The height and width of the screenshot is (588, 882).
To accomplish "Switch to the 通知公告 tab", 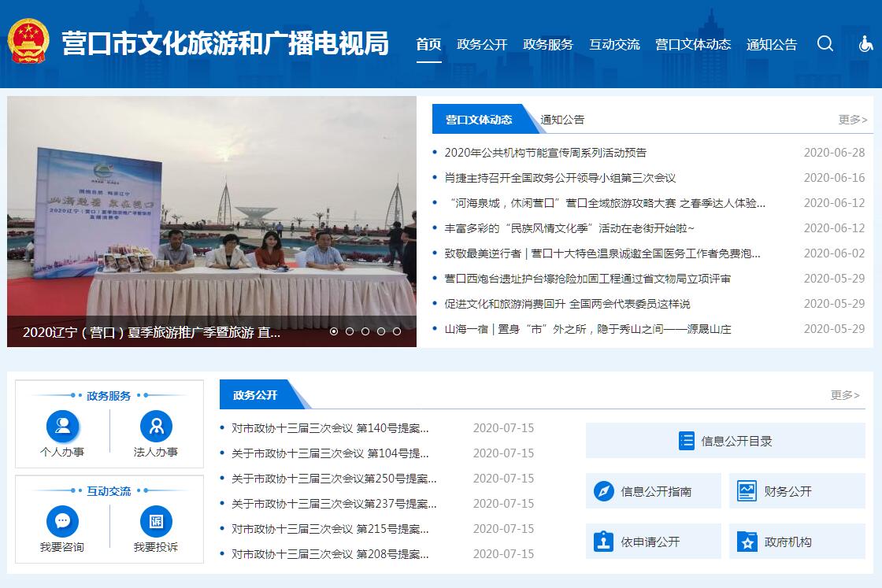I will 562,120.
